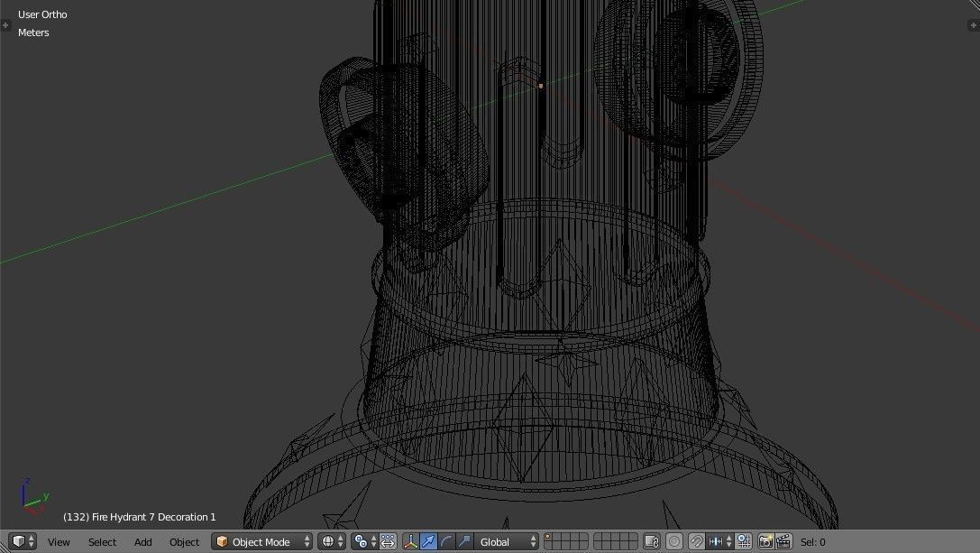Select the scale manipulator icon
Screen dimensions: 980x553
(464, 542)
